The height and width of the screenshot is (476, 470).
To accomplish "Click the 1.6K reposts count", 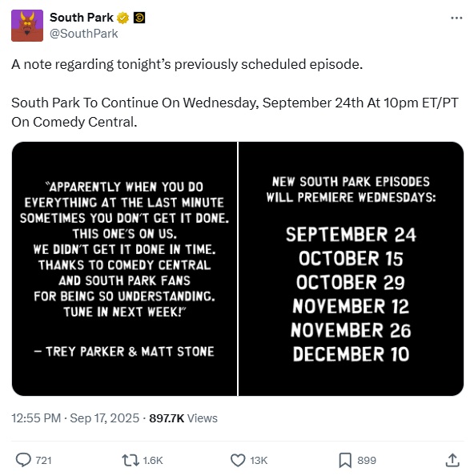I will [x=153, y=461].
